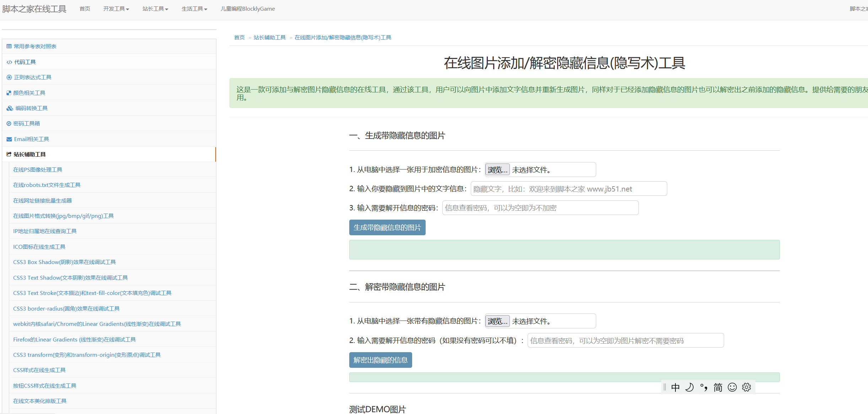This screenshot has height=414, width=868.
Task: Click the envelope icon beside Email相关工具
Action: tap(9, 139)
